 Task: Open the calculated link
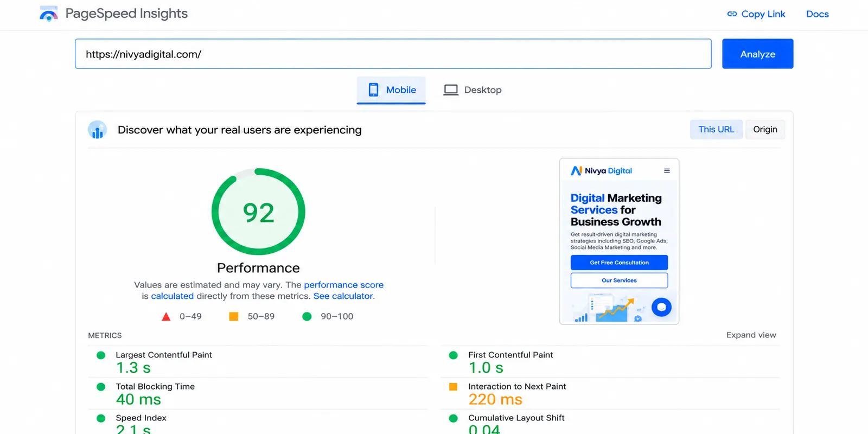pos(172,296)
